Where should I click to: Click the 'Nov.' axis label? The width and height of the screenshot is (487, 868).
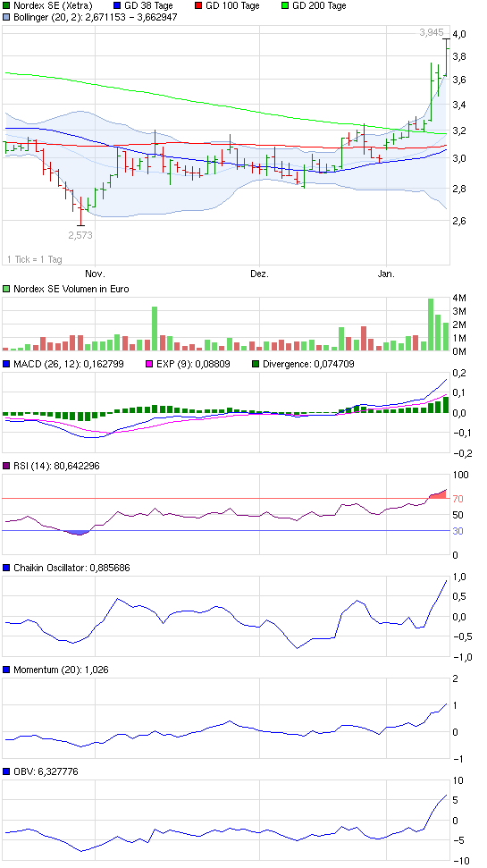[96, 274]
